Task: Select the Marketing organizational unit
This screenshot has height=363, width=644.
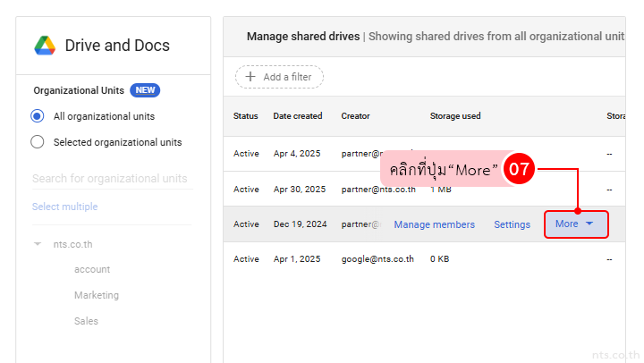Action: point(97,295)
